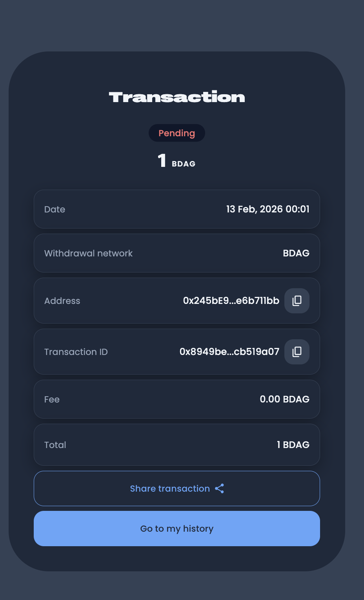Click the Address label
364x600 pixels.
[x=62, y=301]
